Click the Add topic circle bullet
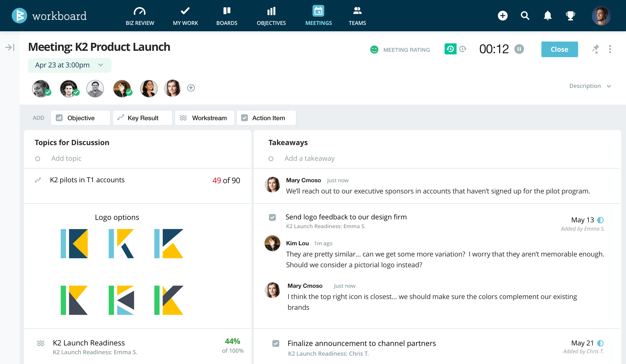 tap(37, 159)
